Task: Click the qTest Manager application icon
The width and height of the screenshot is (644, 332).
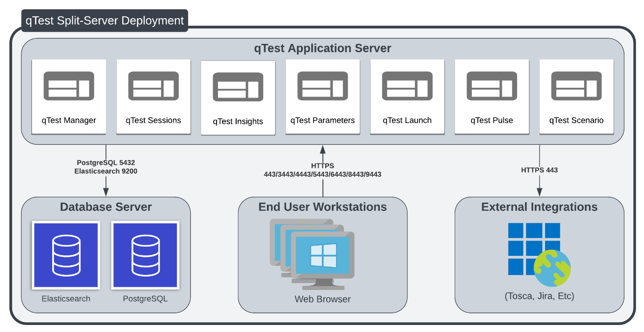Action: click(x=69, y=86)
